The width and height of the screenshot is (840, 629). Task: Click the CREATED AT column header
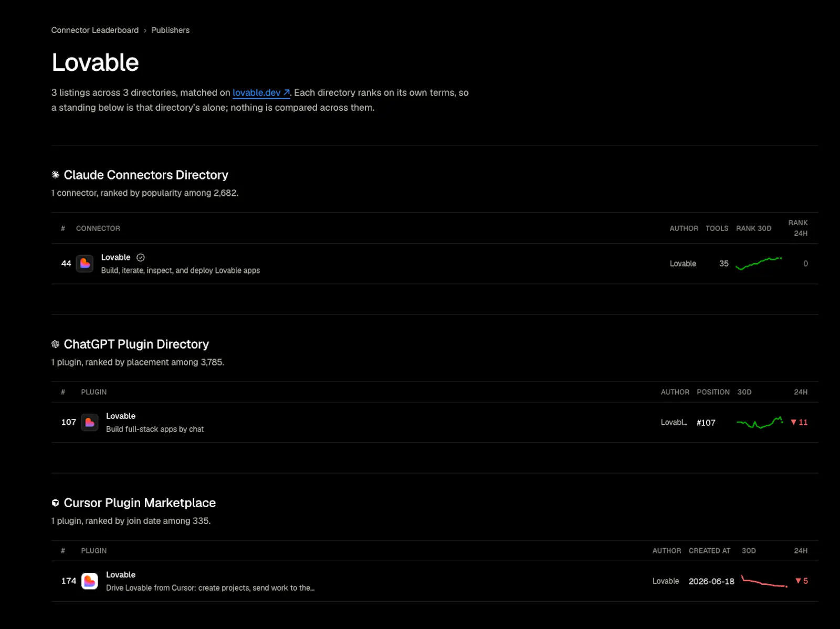[x=709, y=551]
